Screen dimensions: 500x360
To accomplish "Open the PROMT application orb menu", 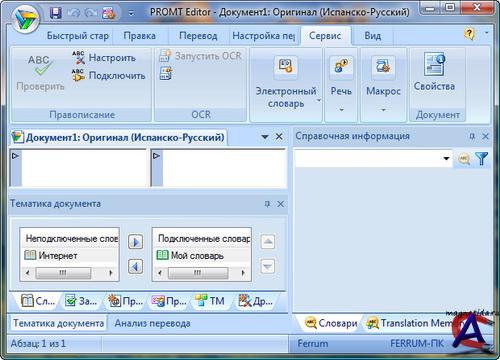I will coord(25,19).
